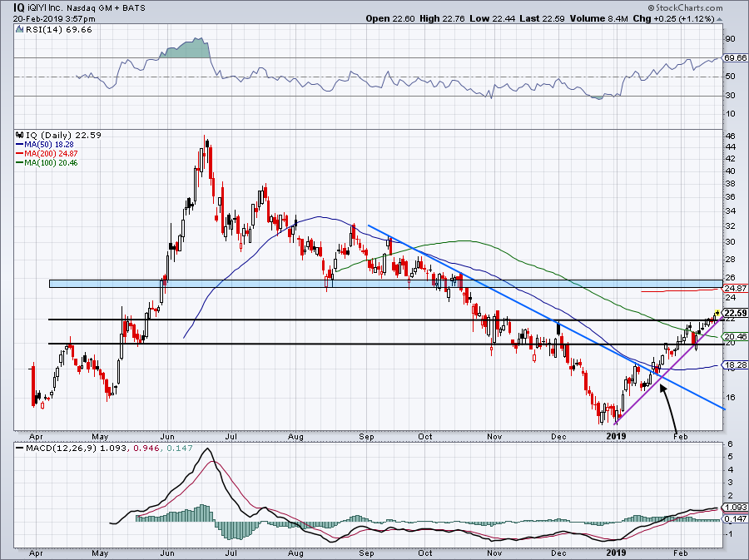
Task: Click the IQ ticker symbol in header
Action: click(20, 7)
